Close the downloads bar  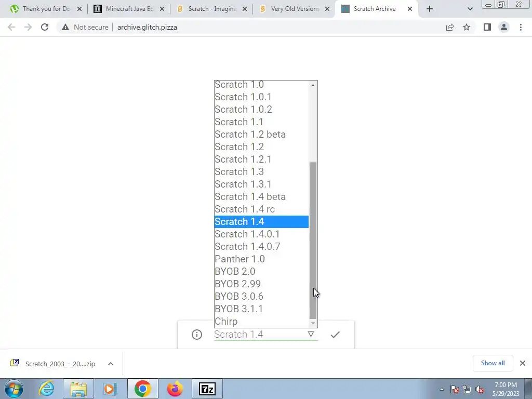pyautogui.click(x=523, y=363)
